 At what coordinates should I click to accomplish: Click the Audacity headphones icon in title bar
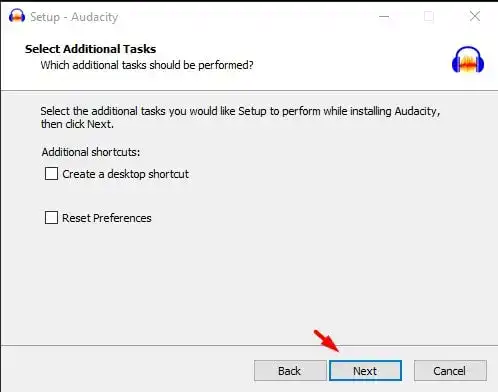(17, 16)
